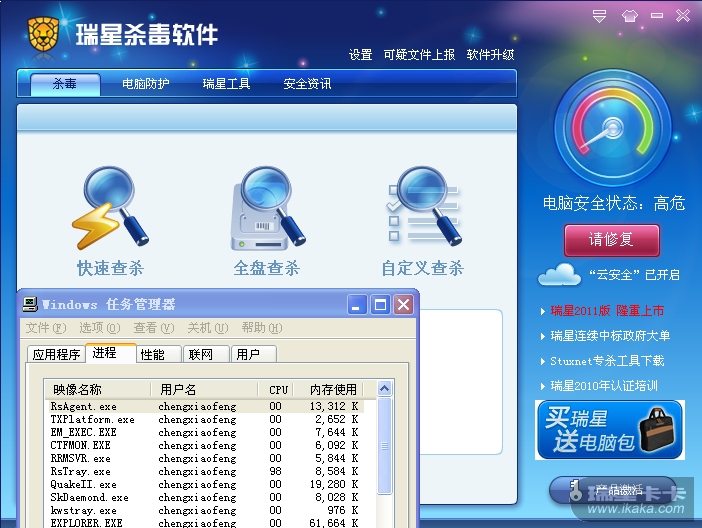This screenshot has width=702, height=528.
Task: Maximize the Windows Task Manager
Action: 380,305
